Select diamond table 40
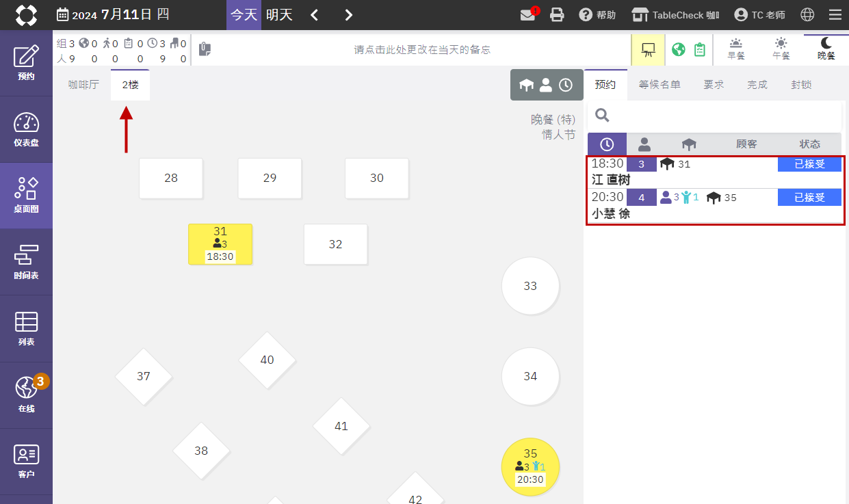This screenshot has height=504, width=849. click(267, 360)
